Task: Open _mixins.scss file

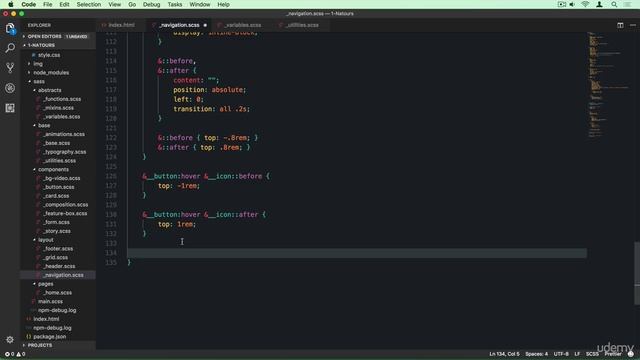Action: click(x=58, y=108)
